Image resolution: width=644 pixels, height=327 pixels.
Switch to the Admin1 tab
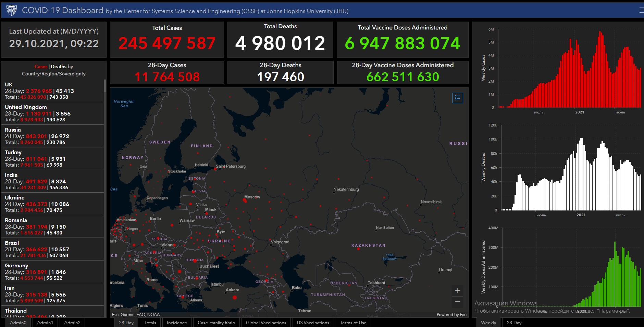45,323
